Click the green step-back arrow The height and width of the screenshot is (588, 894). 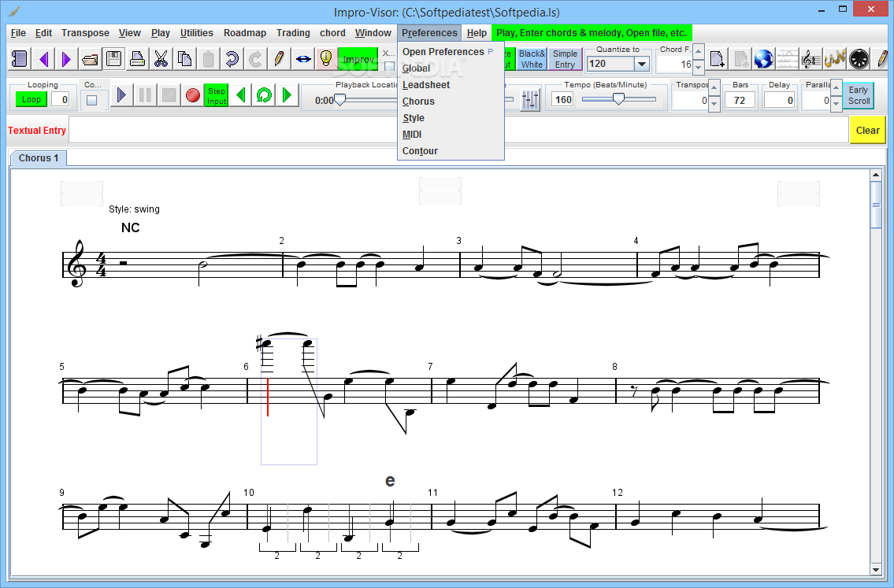pyautogui.click(x=240, y=95)
